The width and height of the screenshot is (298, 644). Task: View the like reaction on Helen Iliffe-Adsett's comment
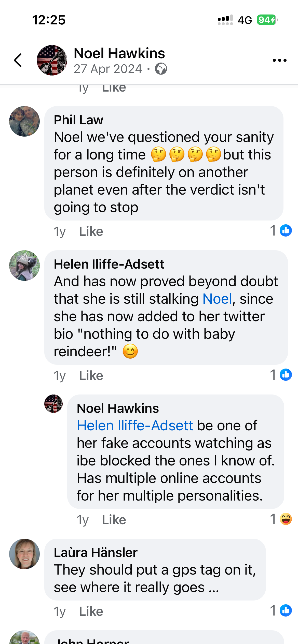286,375
